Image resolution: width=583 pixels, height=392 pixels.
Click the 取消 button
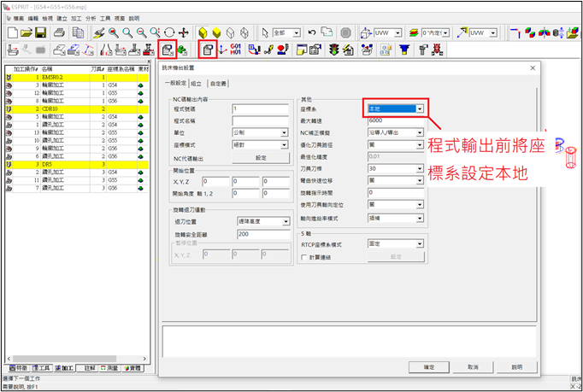pyautogui.click(x=472, y=366)
